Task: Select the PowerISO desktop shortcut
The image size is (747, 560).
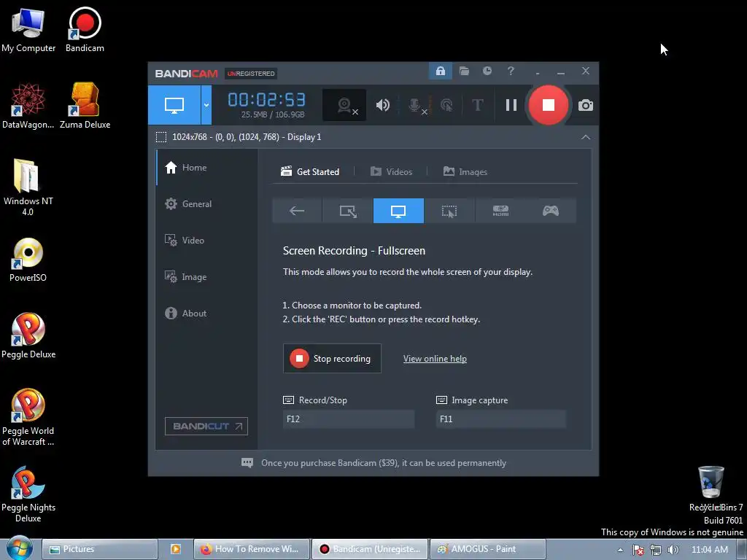Action: 28,260
